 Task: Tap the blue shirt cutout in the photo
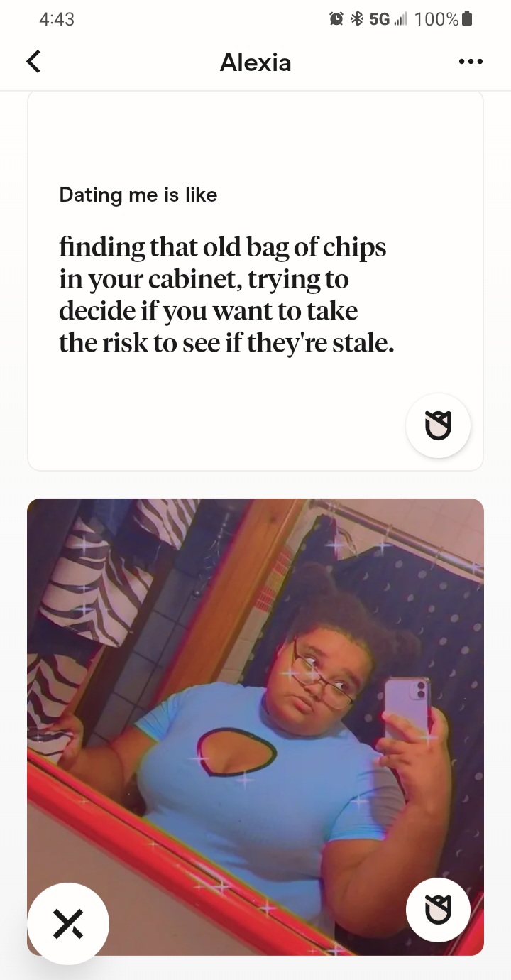point(236,751)
